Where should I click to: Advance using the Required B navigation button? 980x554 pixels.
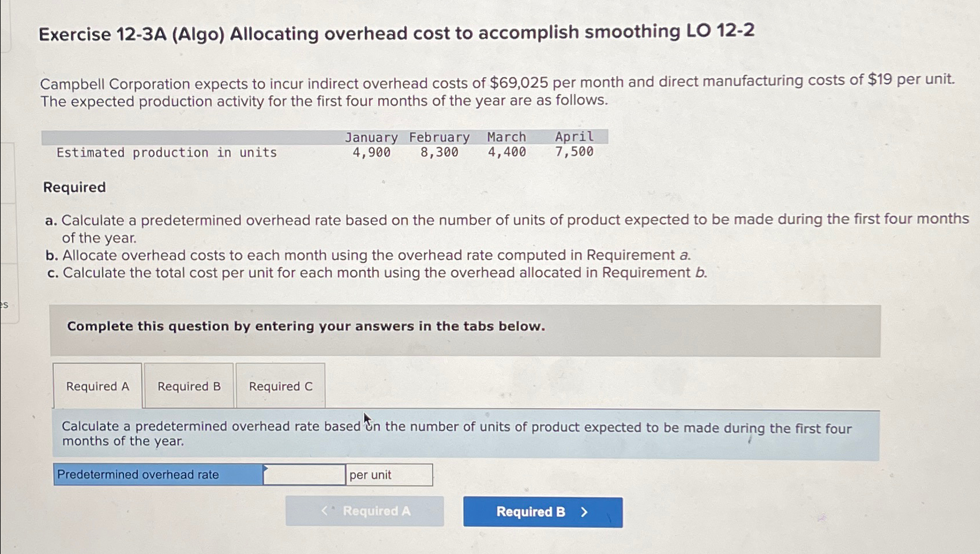(x=542, y=511)
